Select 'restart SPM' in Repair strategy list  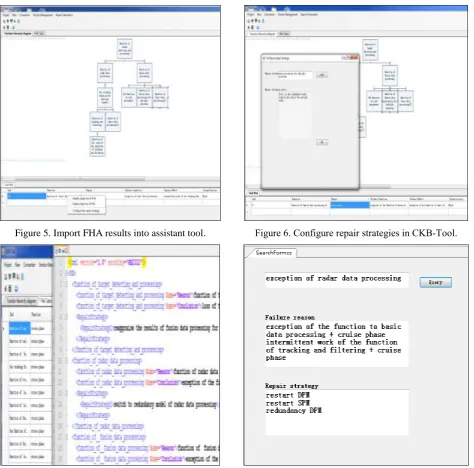(288, 403)
